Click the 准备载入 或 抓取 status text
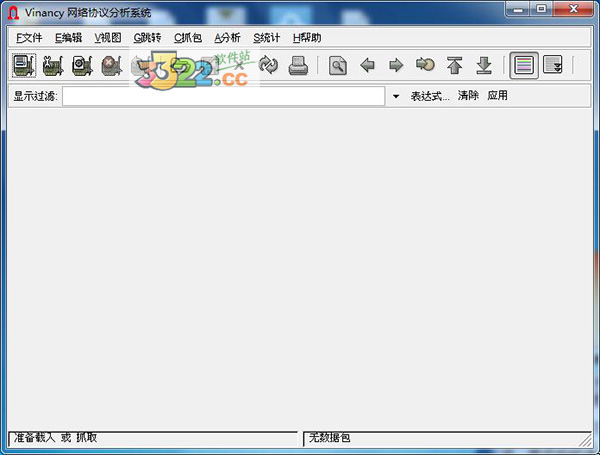This screenshot has width=600, height=455. pyautogui.click(x=55, y=437)
